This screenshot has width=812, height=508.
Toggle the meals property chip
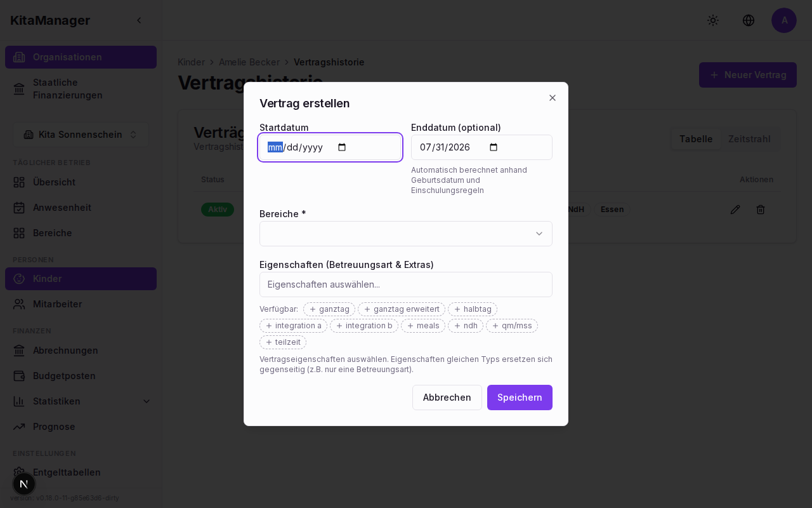[x=423, y=326]
